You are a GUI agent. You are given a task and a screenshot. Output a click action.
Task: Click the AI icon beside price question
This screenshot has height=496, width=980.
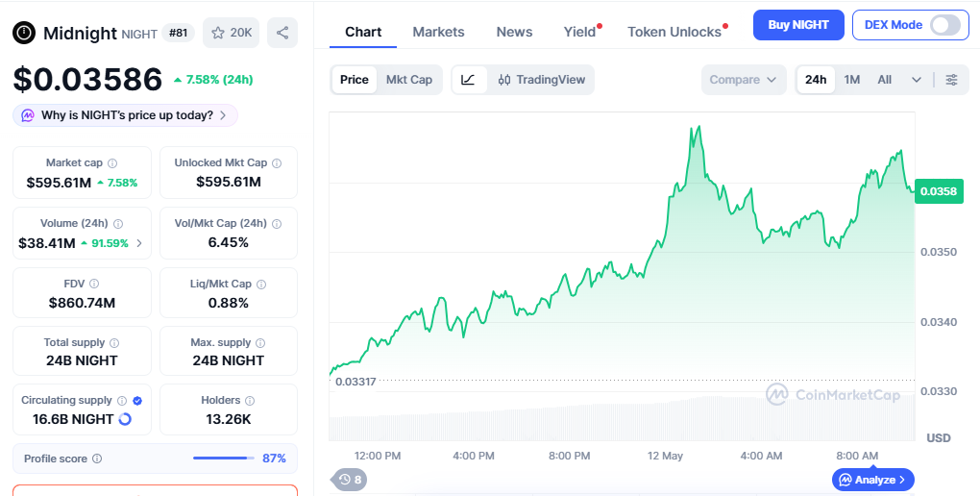(x=28, y=115)
